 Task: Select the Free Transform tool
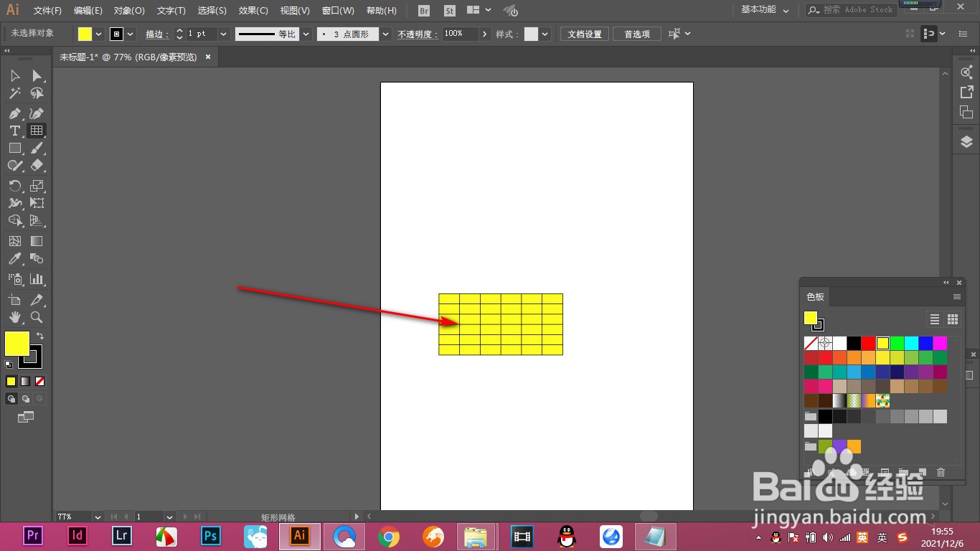37,203
